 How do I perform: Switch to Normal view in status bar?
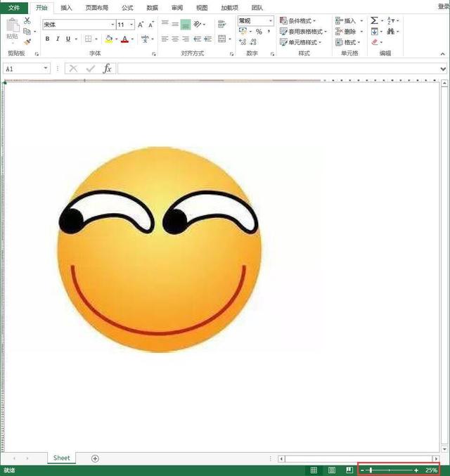point(314,470)
